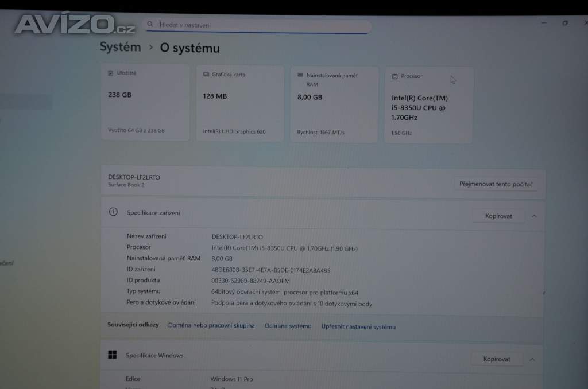Click the Grafická karta icon
This screenshot has height=389, width=588.
click(x=206, y=75)
